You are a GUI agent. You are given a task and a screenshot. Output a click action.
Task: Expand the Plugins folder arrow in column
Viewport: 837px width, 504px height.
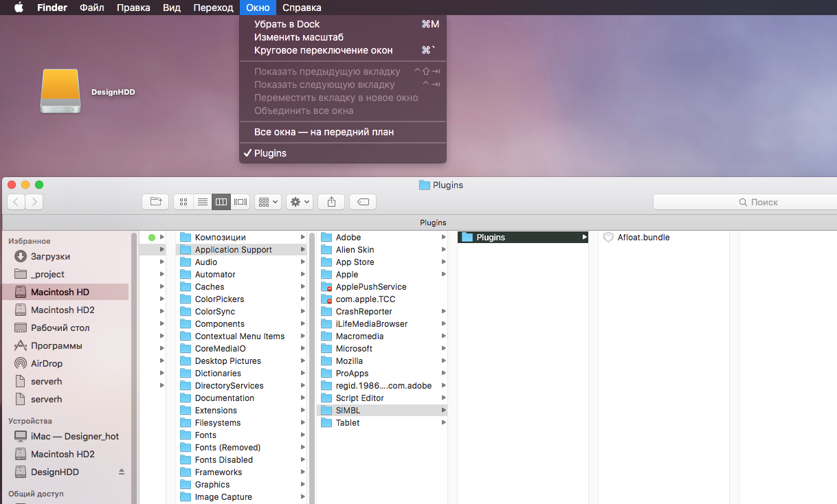pos(584,237)
